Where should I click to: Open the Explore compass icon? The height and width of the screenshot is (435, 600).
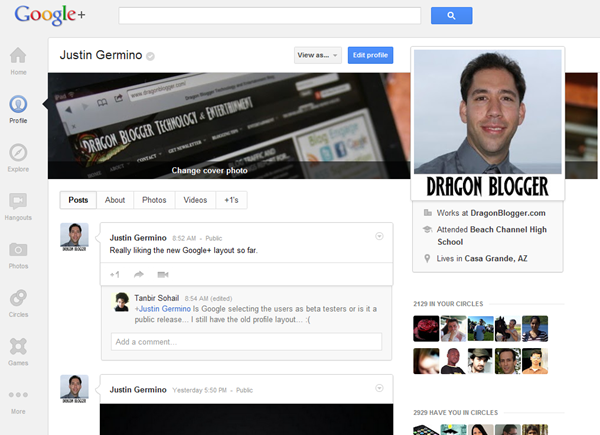click(x=18, y=153)
